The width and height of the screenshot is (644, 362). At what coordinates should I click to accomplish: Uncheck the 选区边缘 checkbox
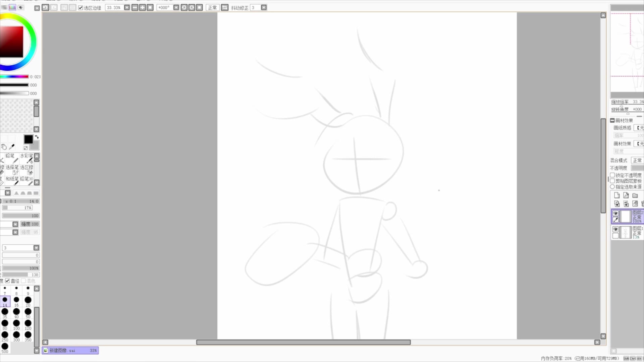(80, 8)
